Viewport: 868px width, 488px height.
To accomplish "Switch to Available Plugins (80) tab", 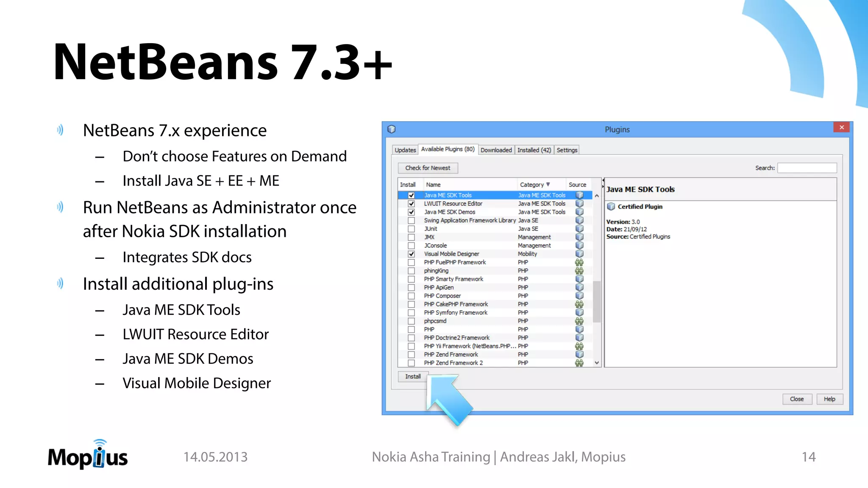I will pyautogui.click(x=448, y=149).
